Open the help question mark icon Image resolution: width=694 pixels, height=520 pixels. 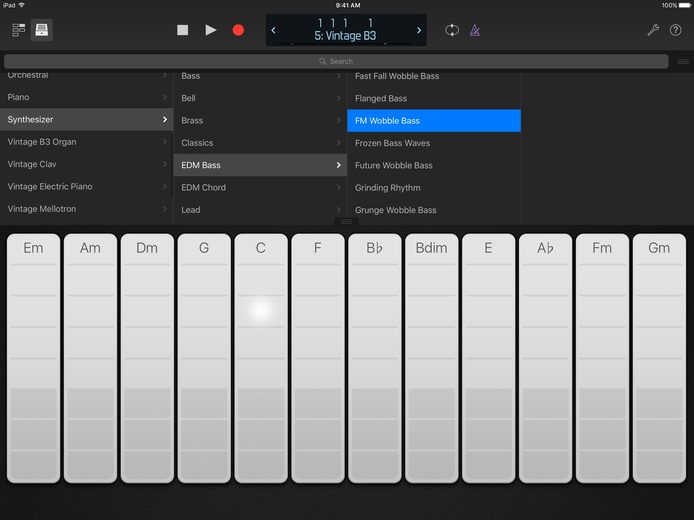(x=675, y=30)
